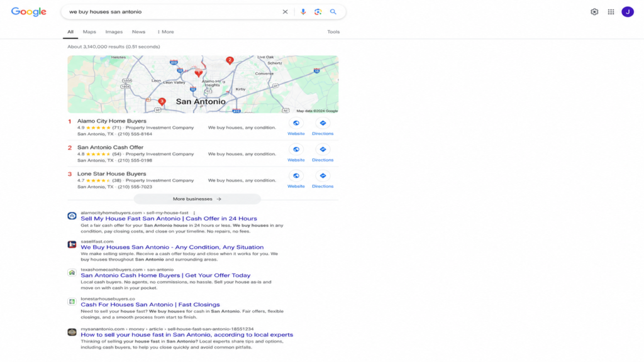
Task: Click the alamocityhomebuyers.com favicon
Action: [72, 216]
